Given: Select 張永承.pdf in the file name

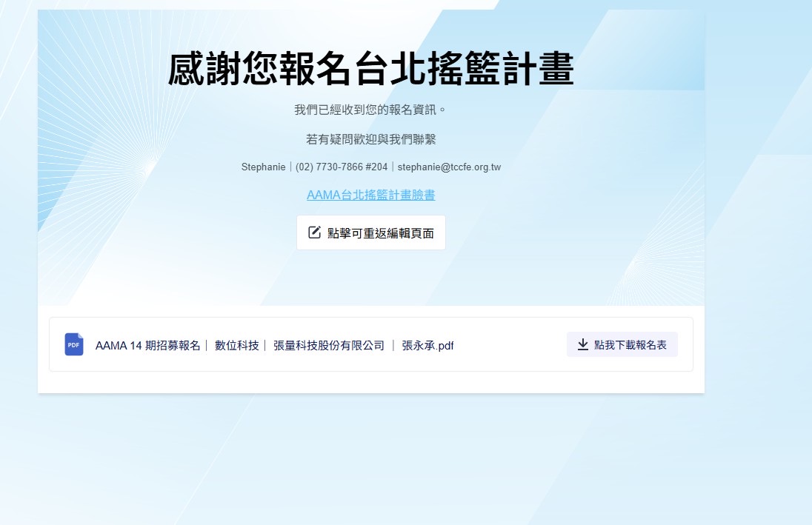Looking at the screenshot, I should [427, 345].
